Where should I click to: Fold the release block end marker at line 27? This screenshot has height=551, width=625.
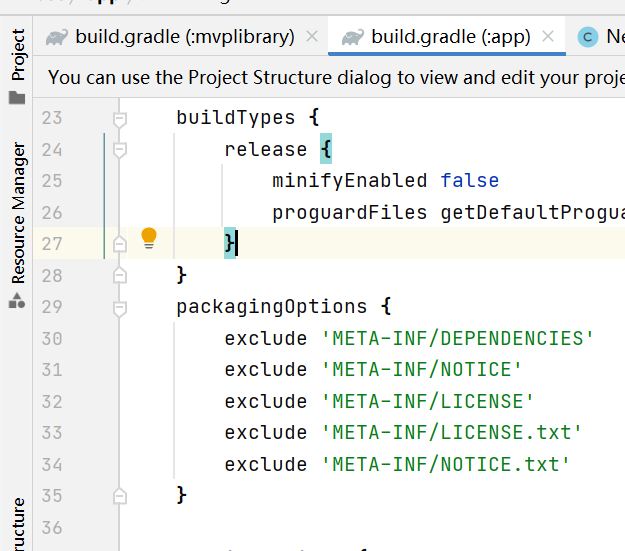(x=120, y=244)
